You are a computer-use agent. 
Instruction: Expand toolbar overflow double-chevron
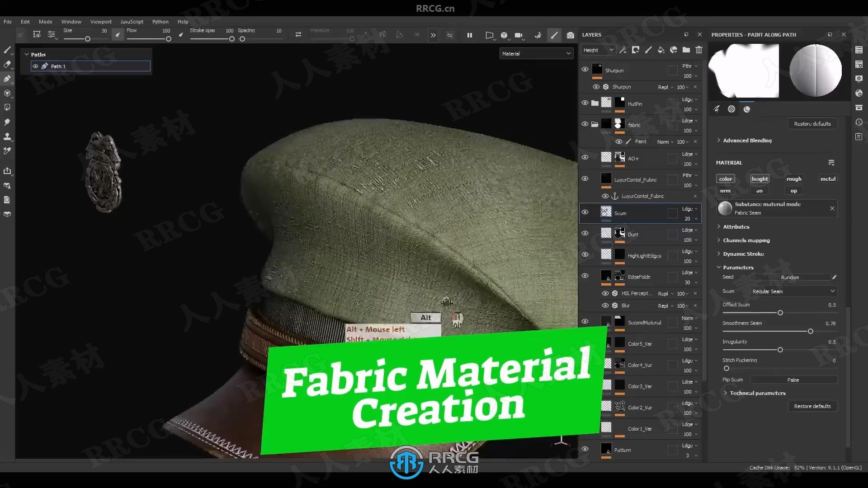[433, 35]
